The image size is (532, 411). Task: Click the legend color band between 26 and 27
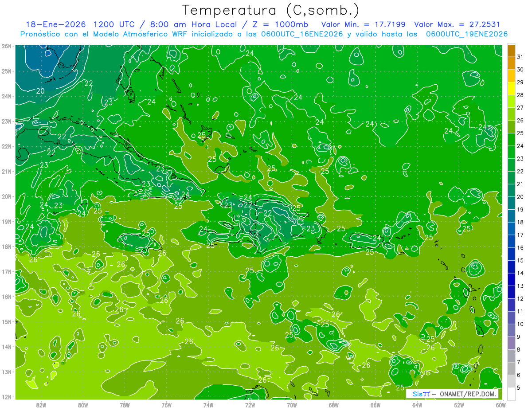(511, 114)
